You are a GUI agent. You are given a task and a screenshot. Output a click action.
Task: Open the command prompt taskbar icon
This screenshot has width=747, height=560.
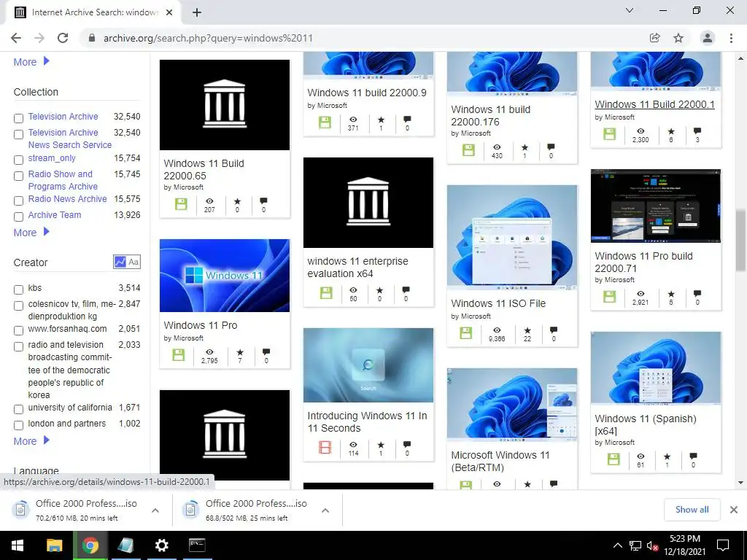(x=197, y=545)
